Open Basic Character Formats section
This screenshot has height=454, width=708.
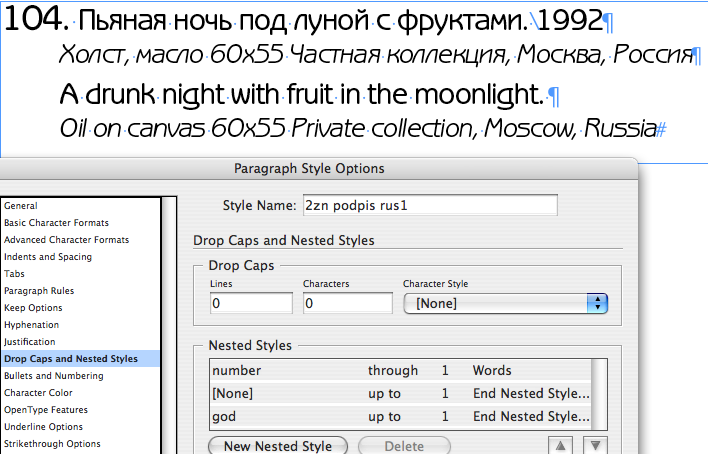pos(56,223)
